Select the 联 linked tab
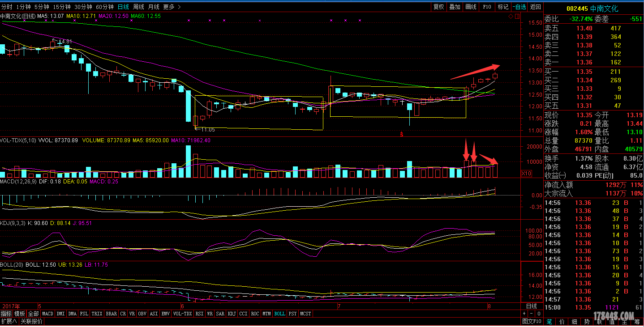This screenshot has height=327, width=644. point(600,322)
